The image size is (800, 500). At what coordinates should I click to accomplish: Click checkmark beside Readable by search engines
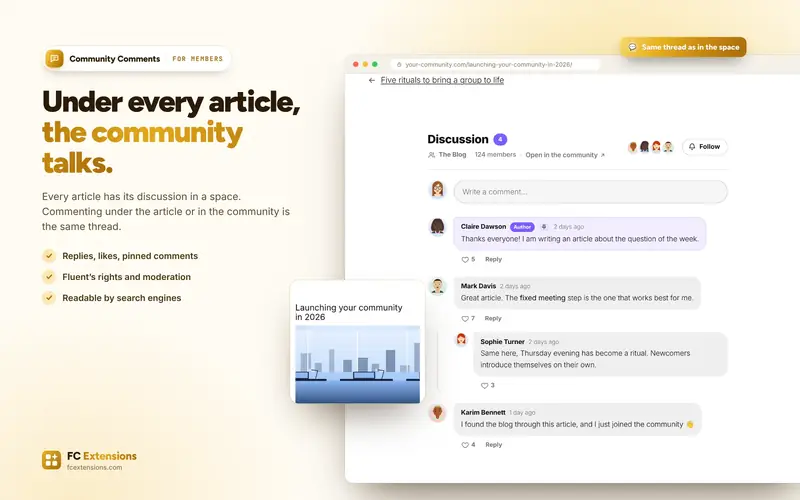[x=49, y=297]
